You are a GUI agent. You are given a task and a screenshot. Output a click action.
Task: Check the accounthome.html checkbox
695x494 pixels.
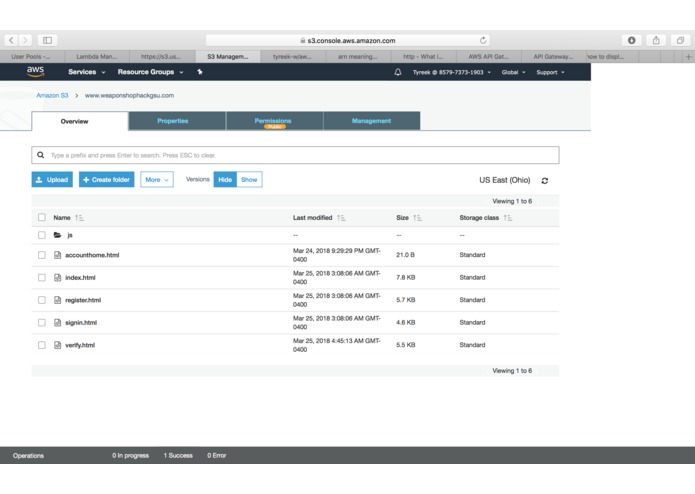(42, 255)
